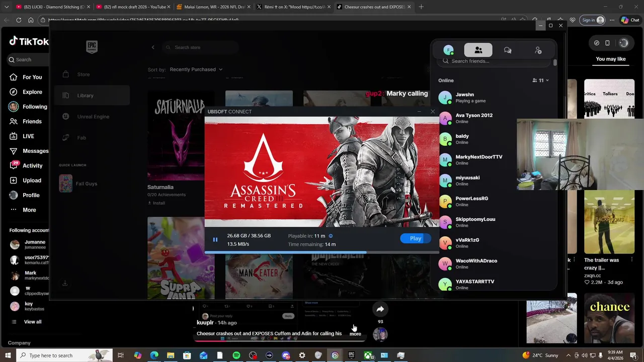Collapse the Online friends list of 11
Viewport: 644px width, 362px height.
pos(540,80)
